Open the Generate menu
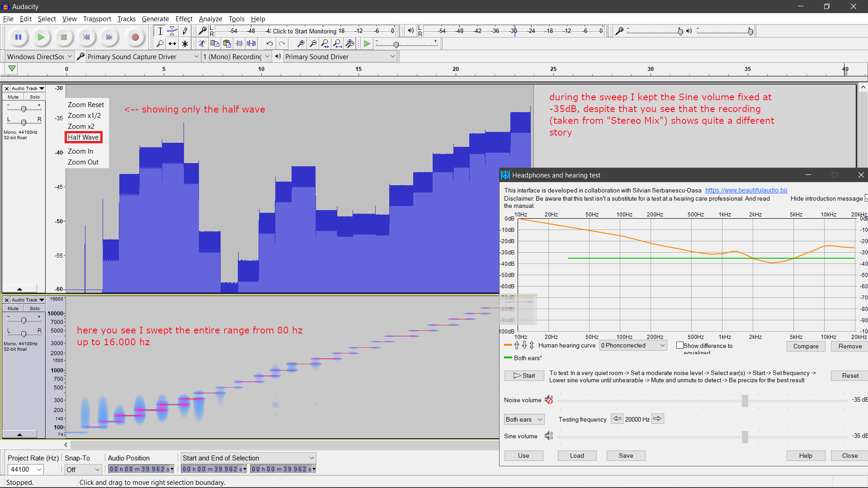 pos(155,19)
